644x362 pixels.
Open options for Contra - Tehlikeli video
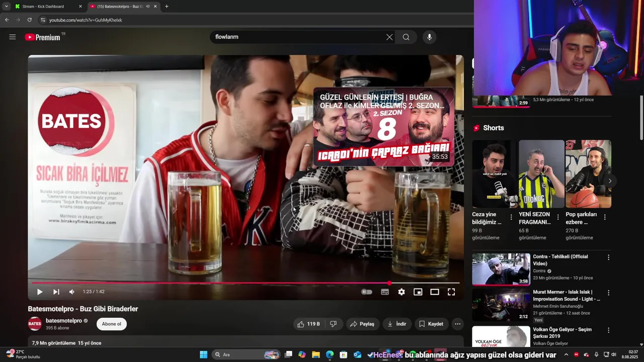click(608, 257)
